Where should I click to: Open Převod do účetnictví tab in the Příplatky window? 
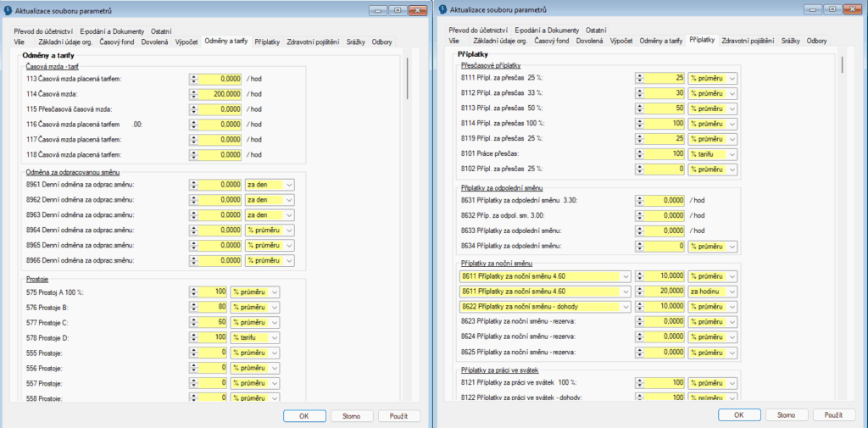[481, 30]
